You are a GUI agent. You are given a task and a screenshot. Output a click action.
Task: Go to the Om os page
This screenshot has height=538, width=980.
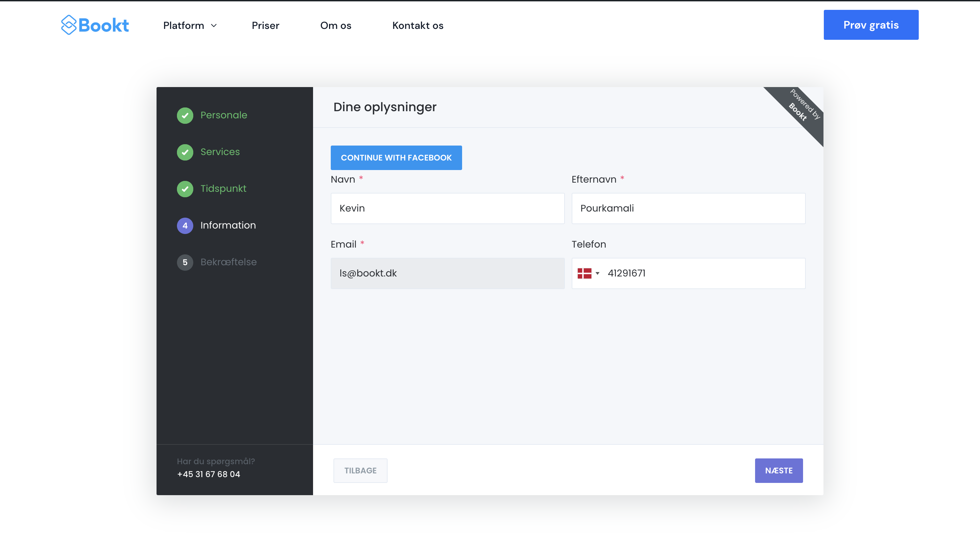pos(336,26)
